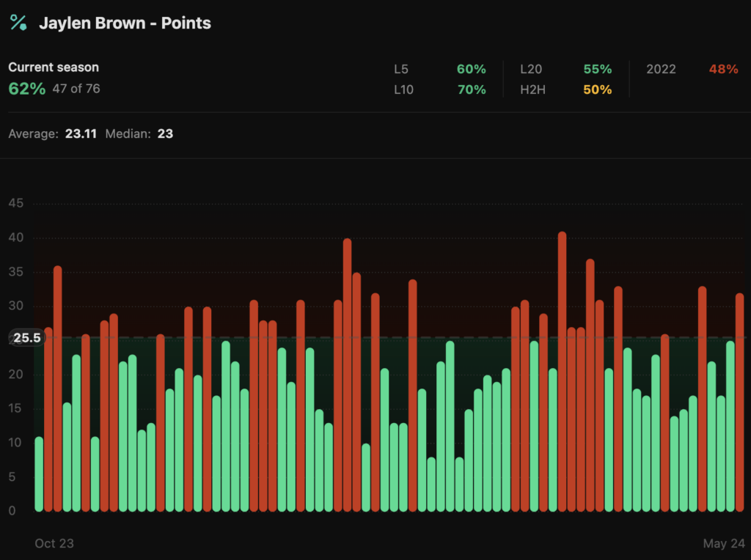Click the 'Oct 23' axis date label

click(54, 544)
